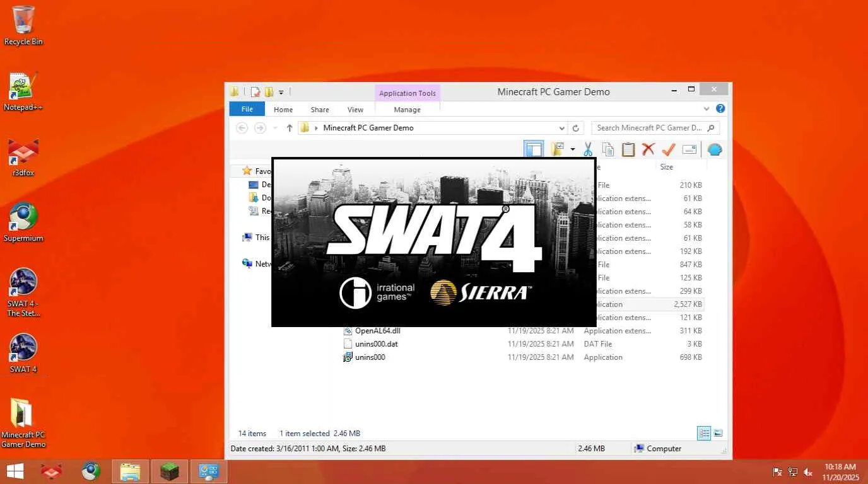This screenshot has width=868, height=484.
Task: Open the recent locations dropdown arrow
Action: coord(275,128)
